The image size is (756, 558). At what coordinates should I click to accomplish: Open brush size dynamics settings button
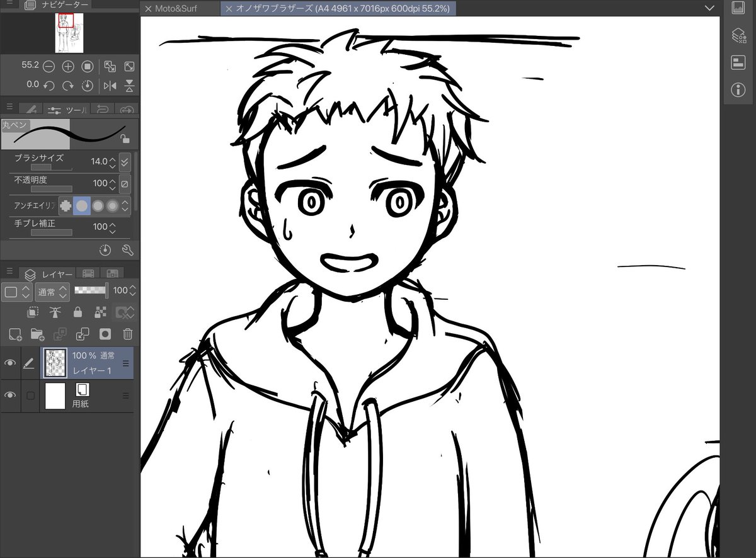(125, 162)
